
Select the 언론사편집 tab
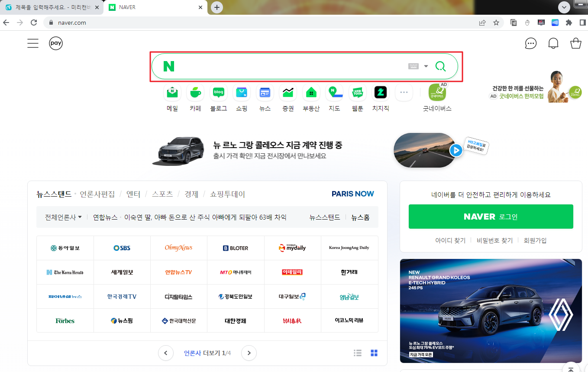pyautogui.click(x=97, y=194)
